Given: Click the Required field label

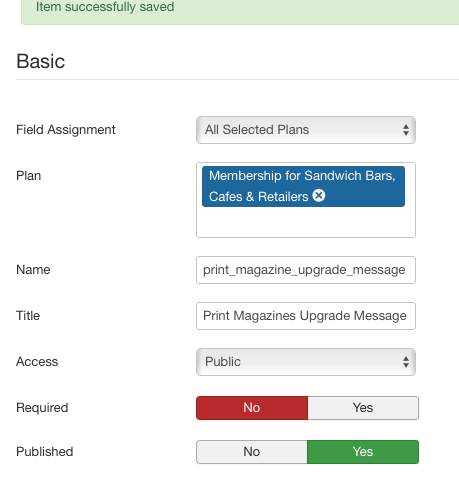Looking at the screenshot, I should (x=42, y=408).
